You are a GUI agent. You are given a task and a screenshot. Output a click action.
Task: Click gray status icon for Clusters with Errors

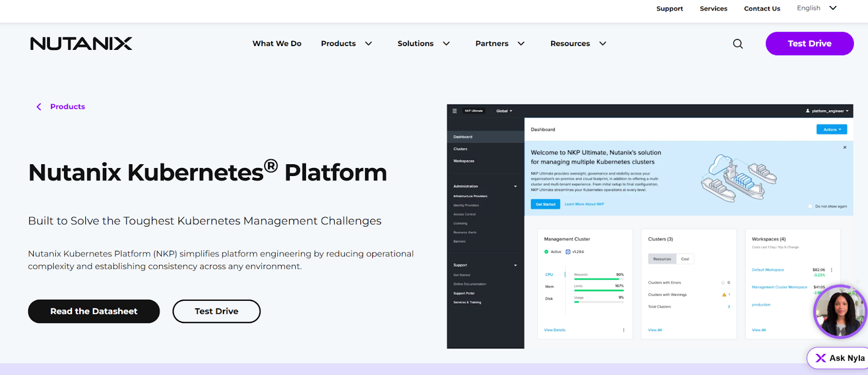tap(723, 282)
